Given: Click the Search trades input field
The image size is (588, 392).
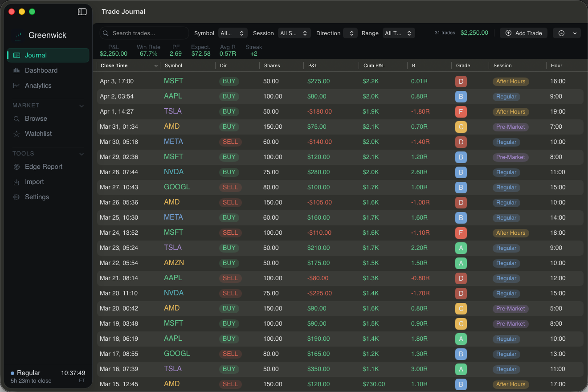Looking at the screenshot, I should pyautogui.click(x=144, y=33).
